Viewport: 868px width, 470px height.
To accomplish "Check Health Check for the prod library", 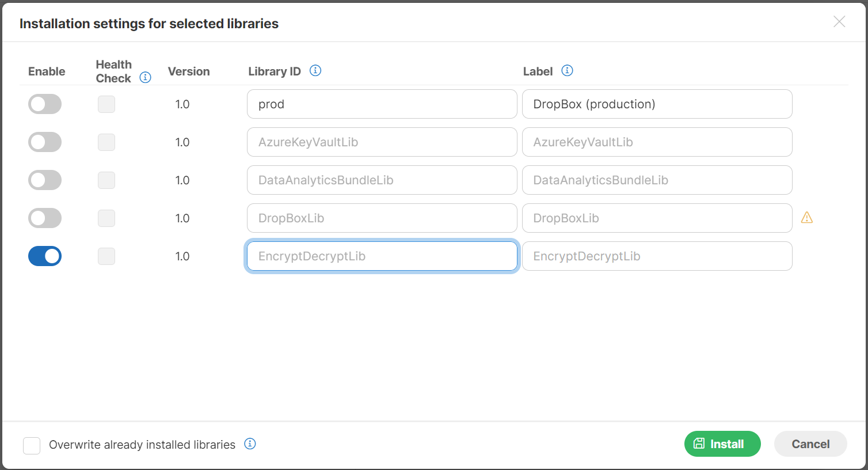I will [106, 104].
